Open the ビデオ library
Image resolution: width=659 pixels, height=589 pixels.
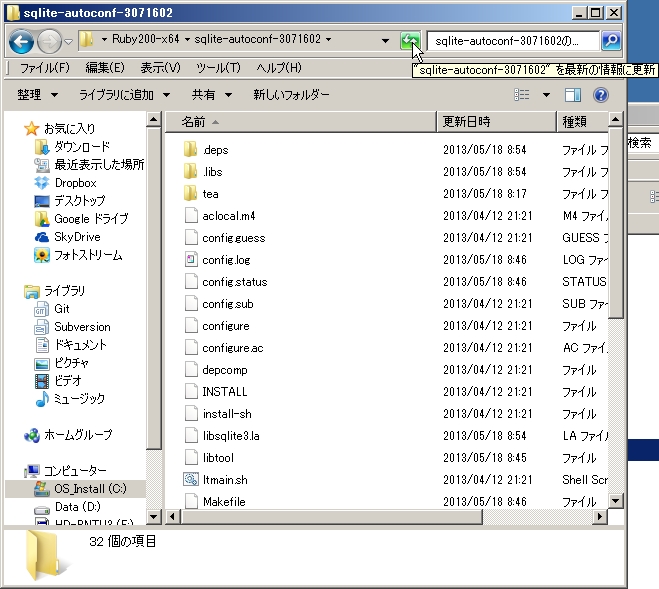[x=58, y=381]
